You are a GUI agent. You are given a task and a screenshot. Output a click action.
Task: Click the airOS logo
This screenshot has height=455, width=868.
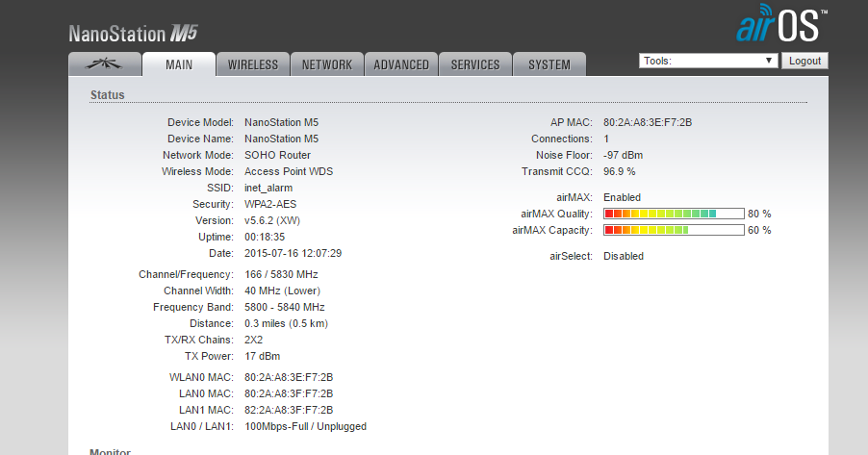781,23
